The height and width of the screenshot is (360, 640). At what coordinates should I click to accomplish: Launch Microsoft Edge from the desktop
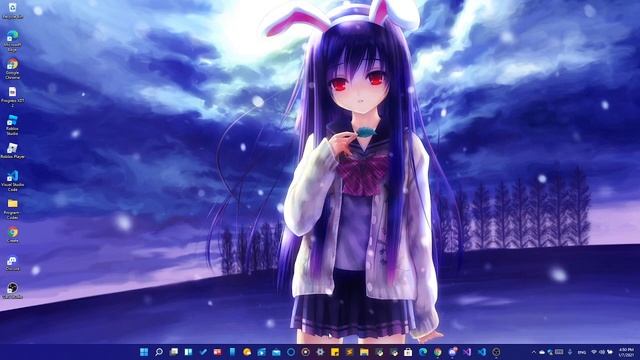(13, 41)
